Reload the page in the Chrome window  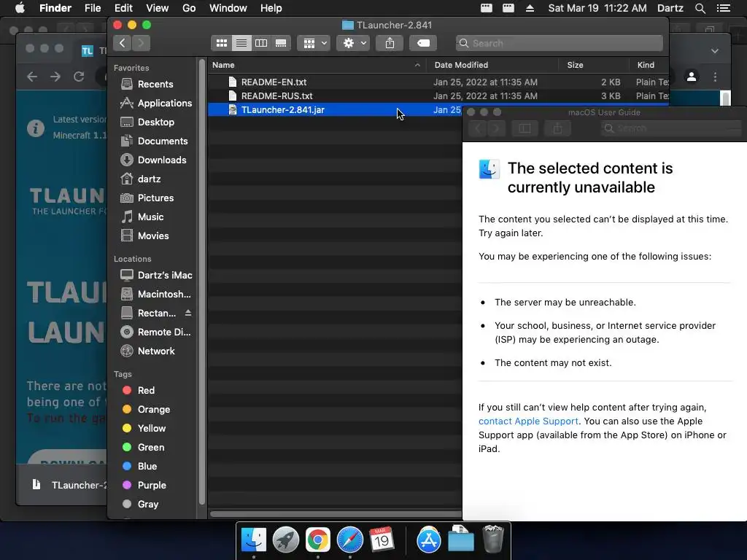pos(79,77)
